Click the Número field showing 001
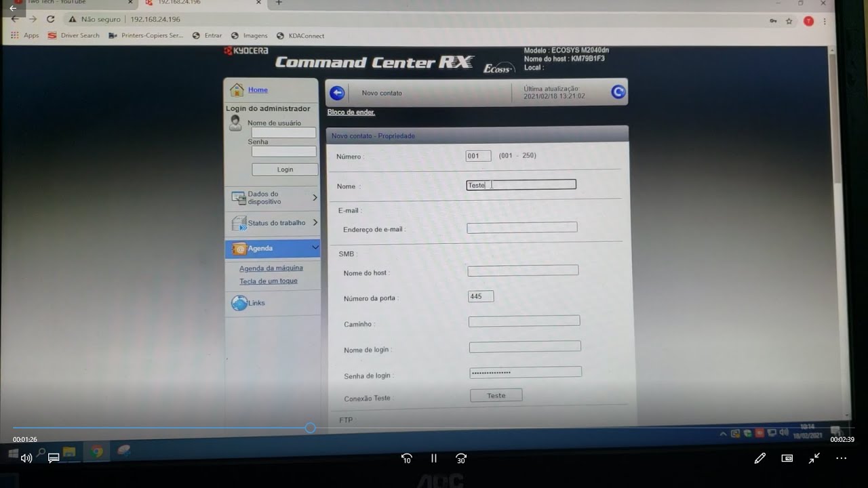 point(478,156)
